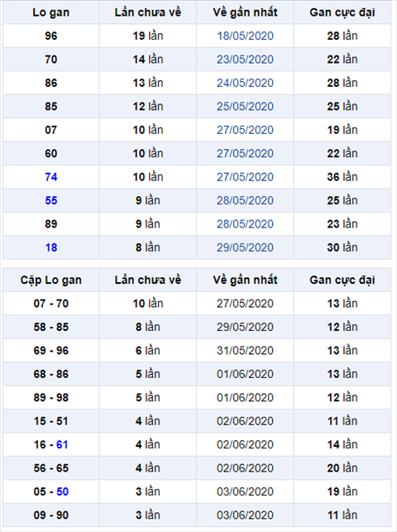This screenshot has width=397, height=532.
Task: Select the blue number 55 link
Action: [51, 200]
